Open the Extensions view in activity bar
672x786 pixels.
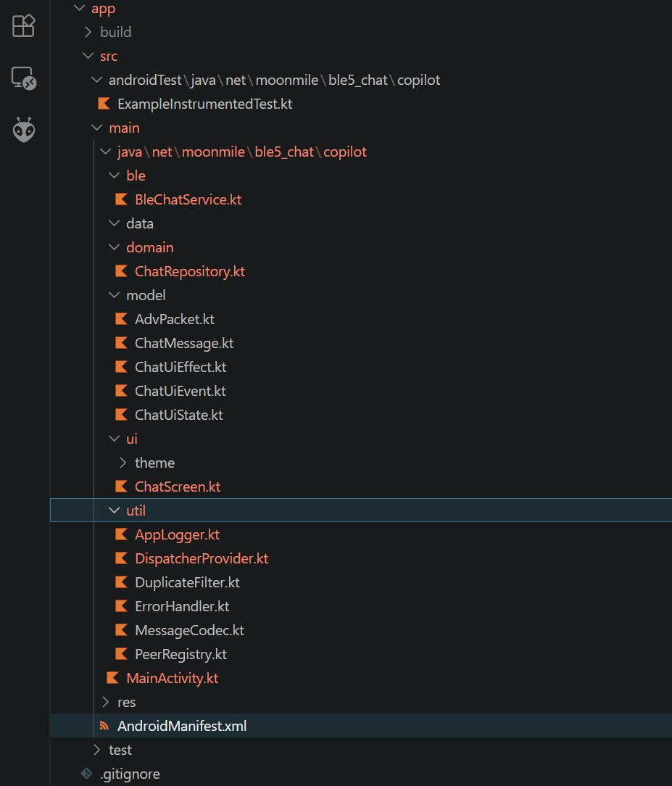coord(24,25)
